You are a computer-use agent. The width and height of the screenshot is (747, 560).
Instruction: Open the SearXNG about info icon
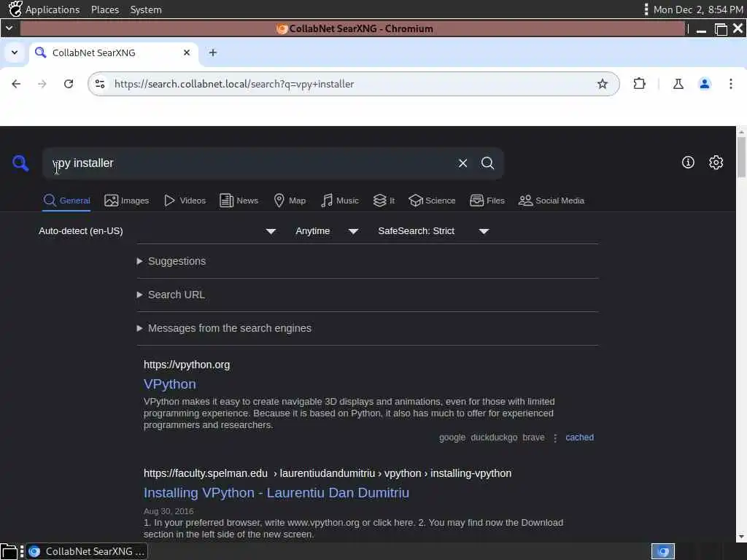[x=688, y=163]
